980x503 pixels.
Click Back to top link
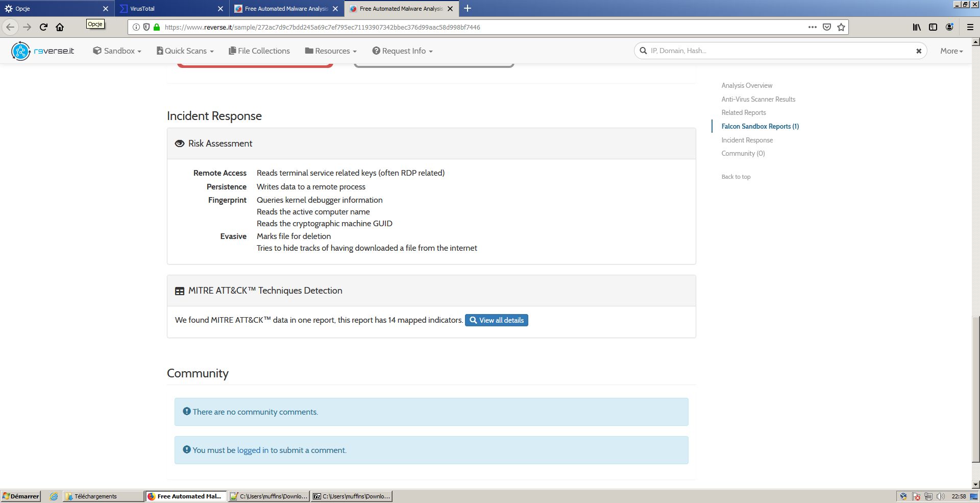(736, 177)
